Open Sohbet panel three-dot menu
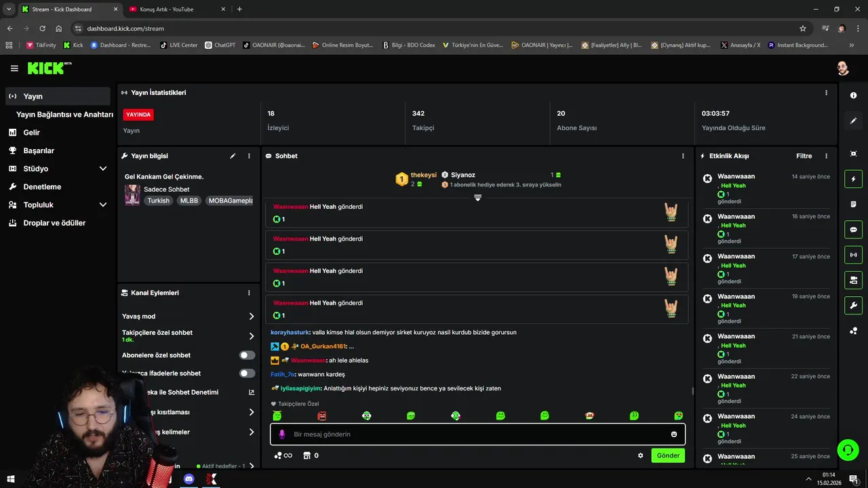 683,156
